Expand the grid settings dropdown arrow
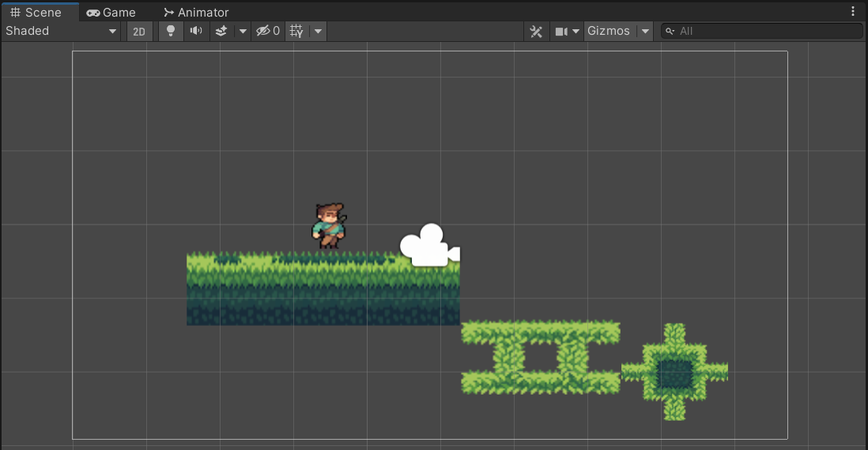868x450 pixels. [318, 31]
